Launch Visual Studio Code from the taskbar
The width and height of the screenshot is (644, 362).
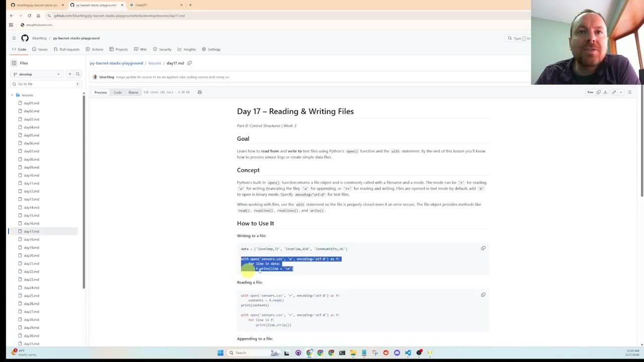coord(408,353)
